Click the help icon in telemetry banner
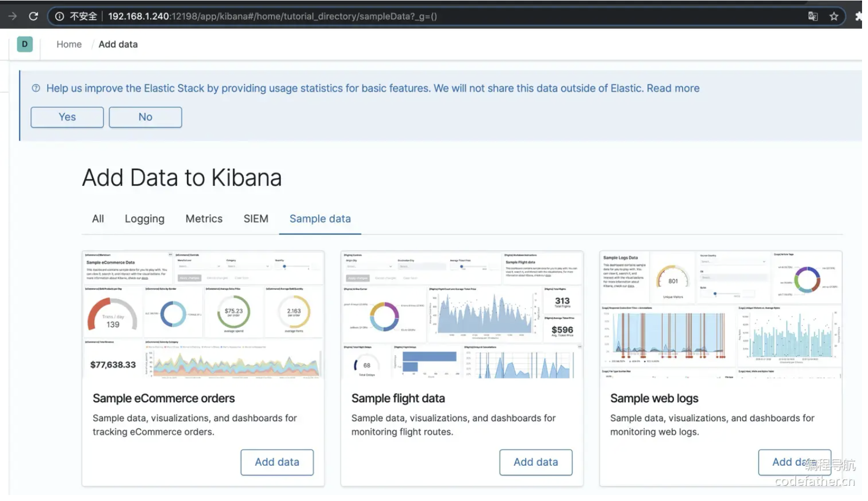The width and height of the screenshot is (868, 501). tap(36, 88)
